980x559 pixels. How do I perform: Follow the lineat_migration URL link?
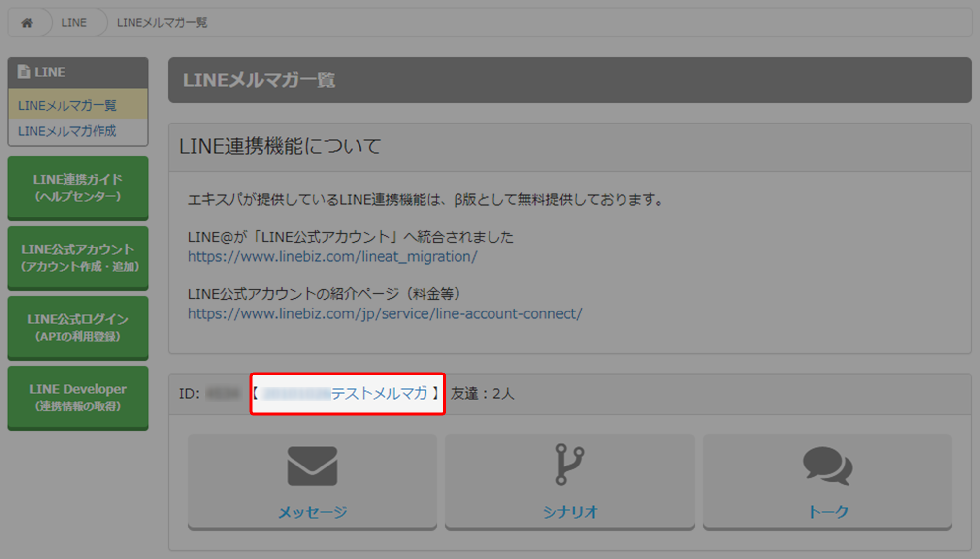tap(332, 256)
